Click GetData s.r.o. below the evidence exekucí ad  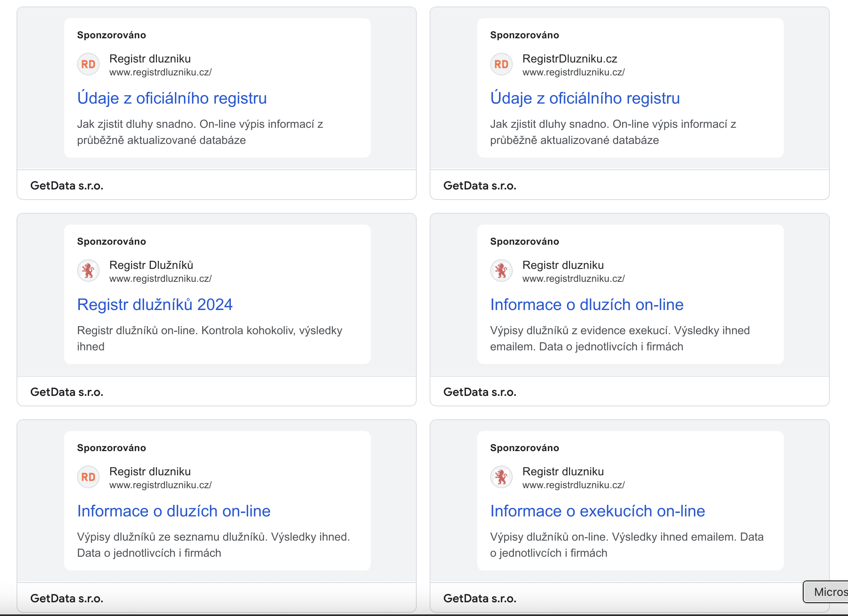click(480, 392)
